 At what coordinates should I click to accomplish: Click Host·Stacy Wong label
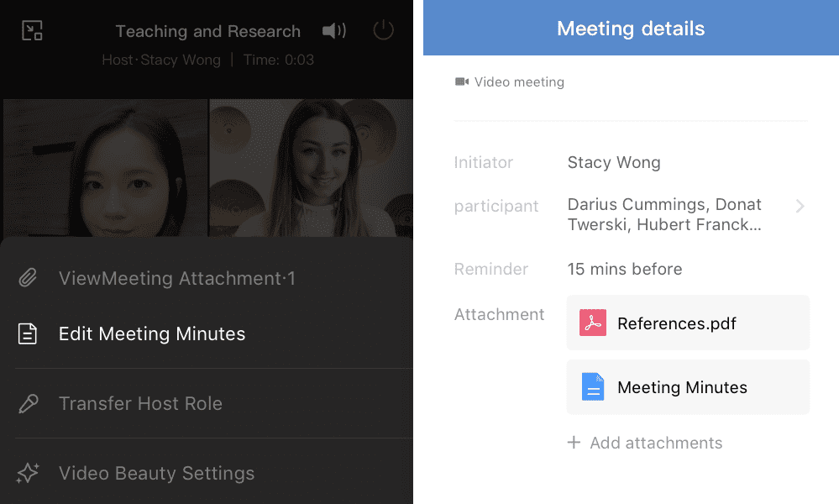coord(161,60)
